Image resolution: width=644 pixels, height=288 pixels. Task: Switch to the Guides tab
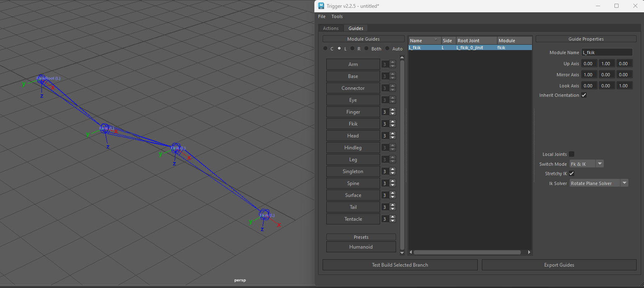356,28
